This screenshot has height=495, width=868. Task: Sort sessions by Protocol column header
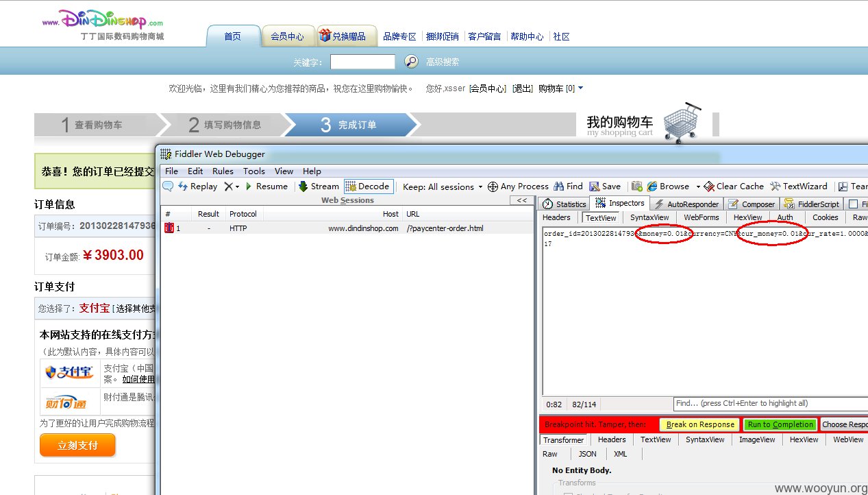pos(243,214)
